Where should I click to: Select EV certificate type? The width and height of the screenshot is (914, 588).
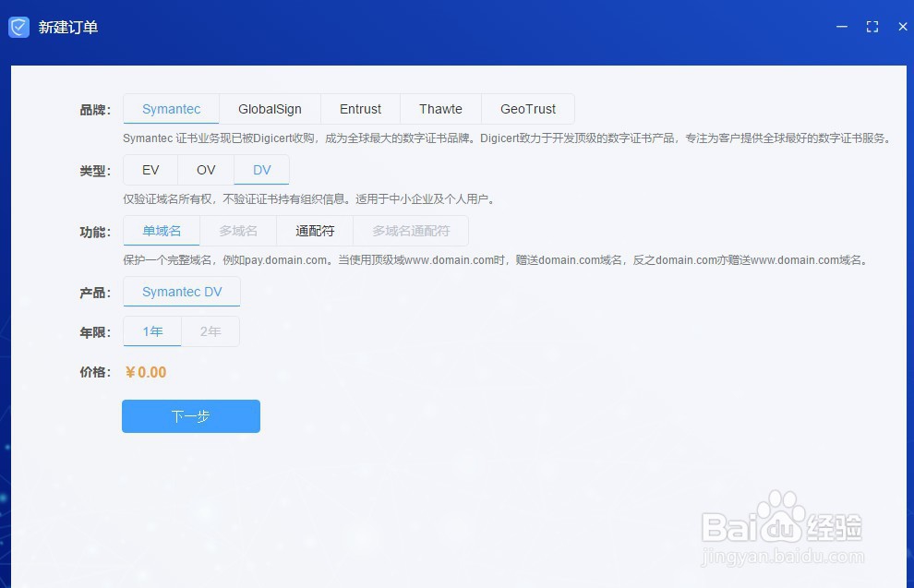[x=150, y=170]
